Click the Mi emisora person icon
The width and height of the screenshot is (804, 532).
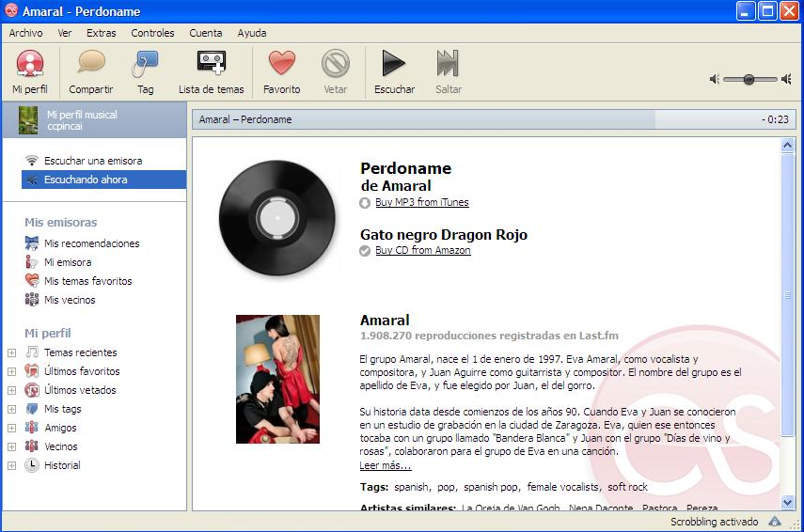pyautogui.click(x=31, y=262)
